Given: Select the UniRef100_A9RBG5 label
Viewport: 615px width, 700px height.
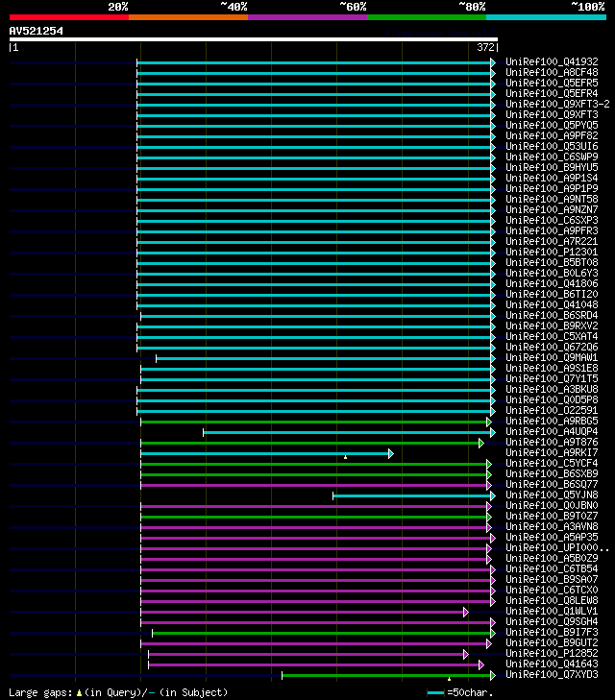Looking at the screenshot, I should coord(552,421).
